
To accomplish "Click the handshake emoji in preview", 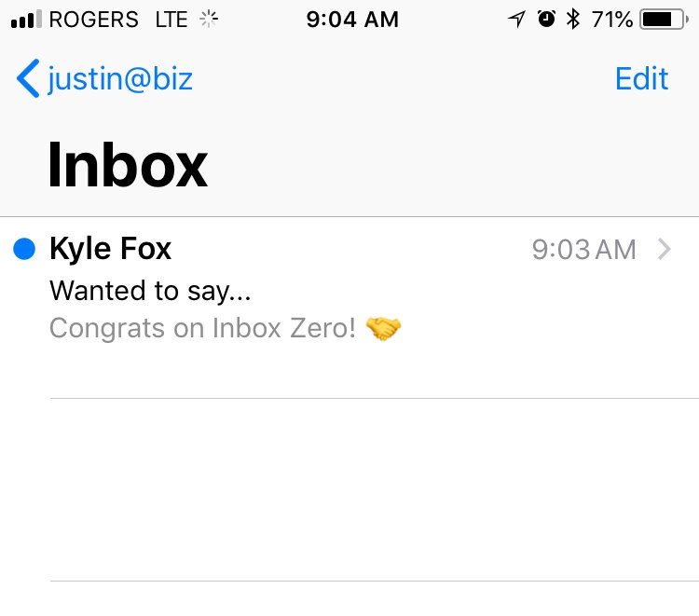I will [384, 328].
